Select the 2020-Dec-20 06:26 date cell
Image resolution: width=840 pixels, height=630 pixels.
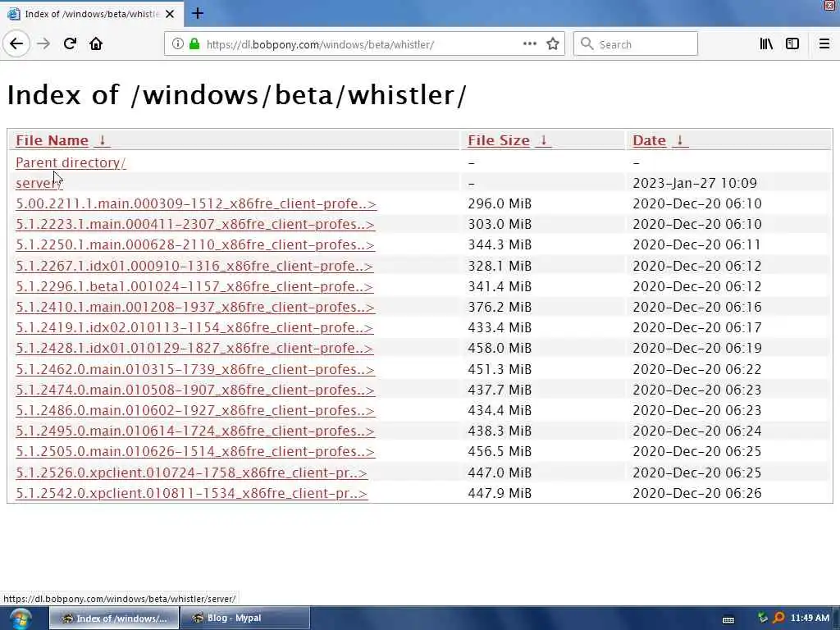pos(697,493)
